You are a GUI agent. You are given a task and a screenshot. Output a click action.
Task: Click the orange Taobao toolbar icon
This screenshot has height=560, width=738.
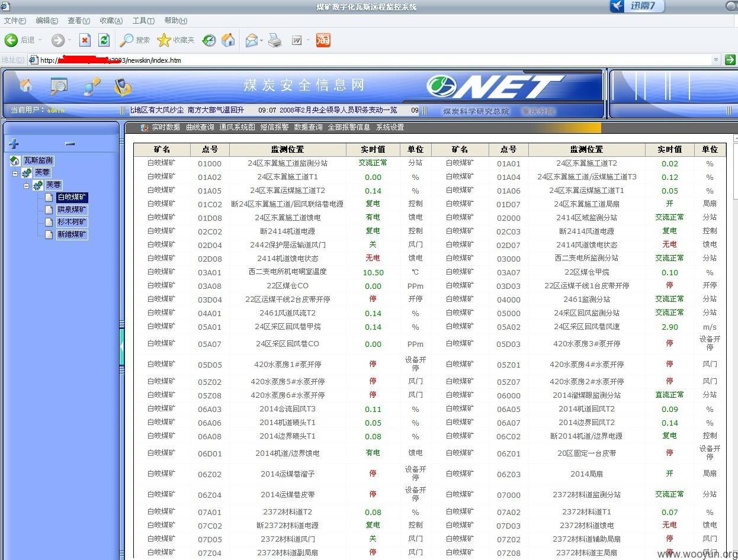pyautogui.click(x=323, y=40)
